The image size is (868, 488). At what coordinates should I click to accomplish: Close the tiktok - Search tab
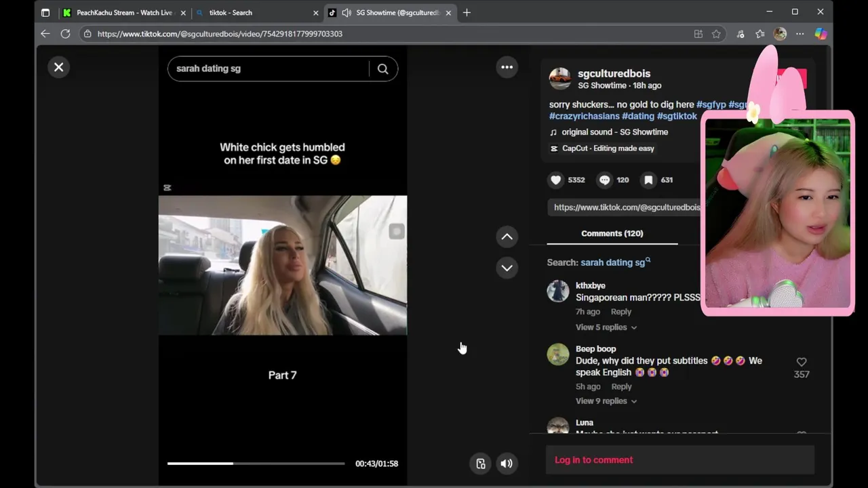point(315,12)
